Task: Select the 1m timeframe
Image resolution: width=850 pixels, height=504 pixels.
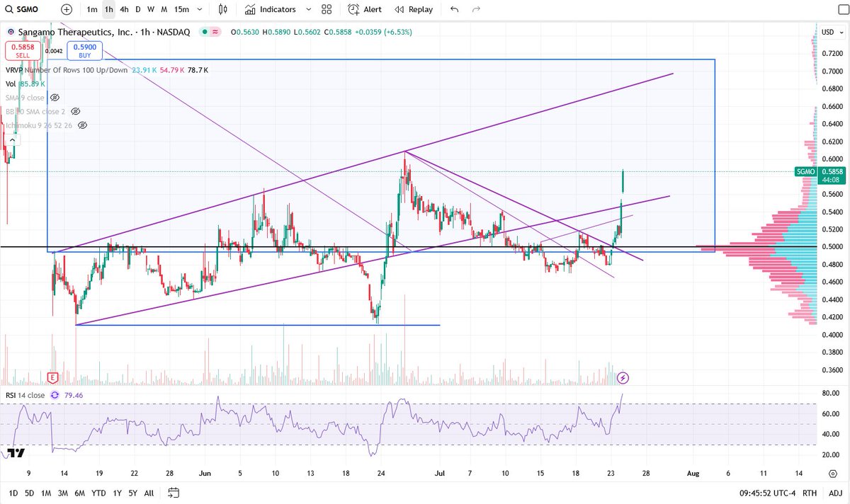Action: pos(92,9)
